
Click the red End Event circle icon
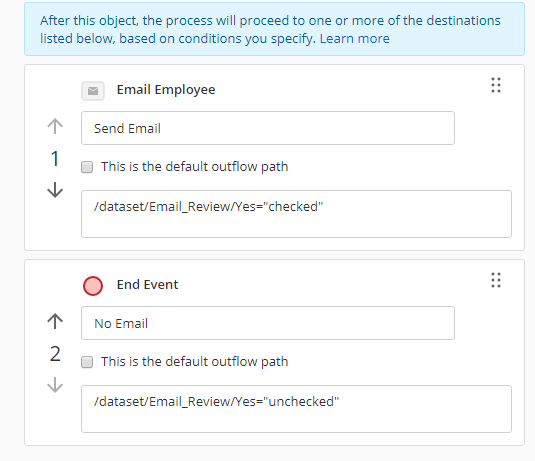(93, 286)
